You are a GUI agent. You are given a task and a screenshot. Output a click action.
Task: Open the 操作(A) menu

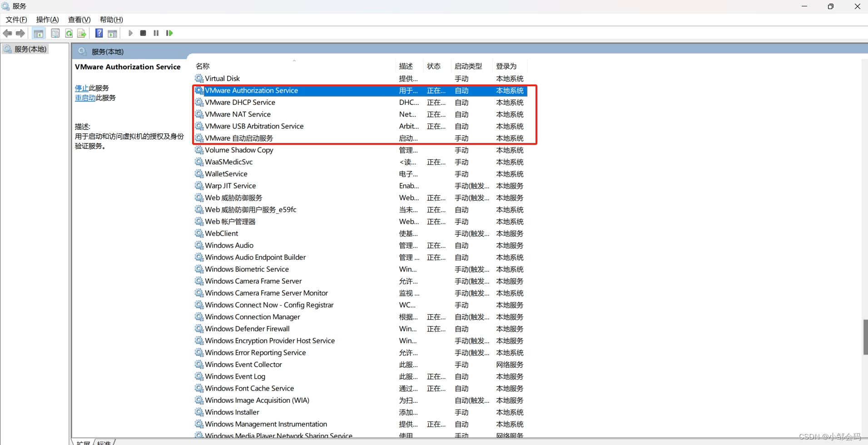(x=48, y=20)
